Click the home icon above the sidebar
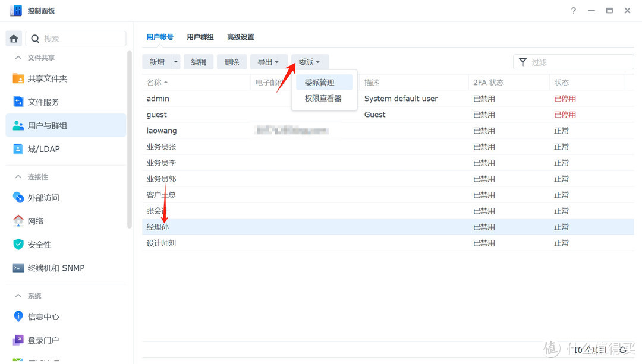This screenshot has width=642, height=364. click(13, 38)
